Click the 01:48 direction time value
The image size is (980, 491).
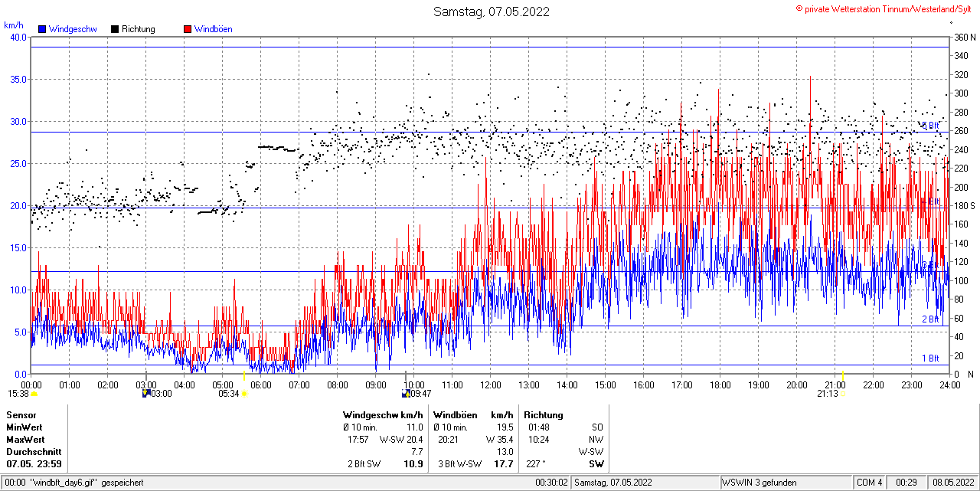point(539,427)
